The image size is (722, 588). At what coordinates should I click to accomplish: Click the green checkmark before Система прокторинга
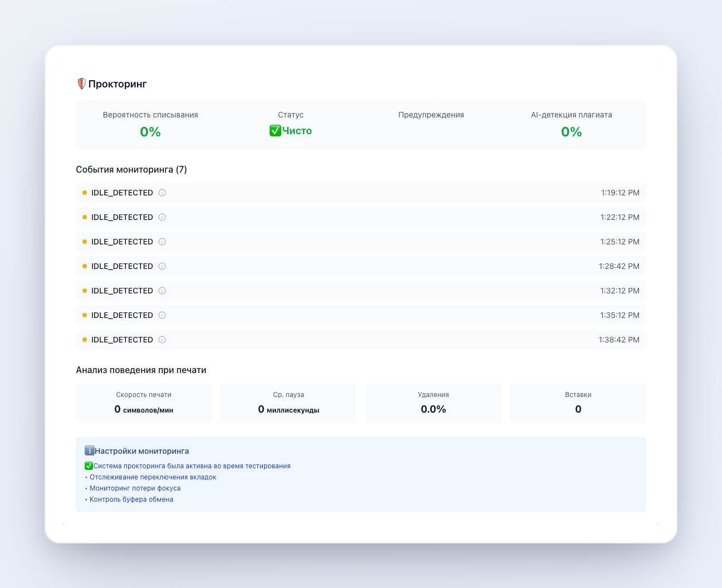tap(89, 466)
